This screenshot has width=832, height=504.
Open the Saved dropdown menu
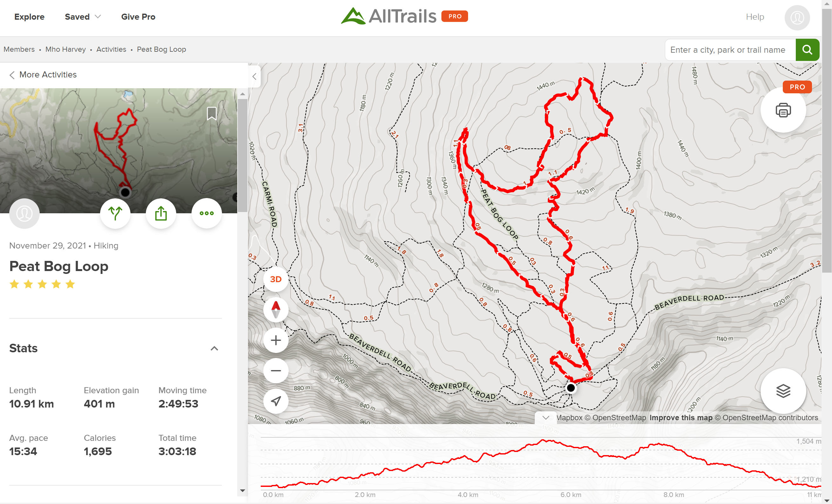tap(83, 17)
